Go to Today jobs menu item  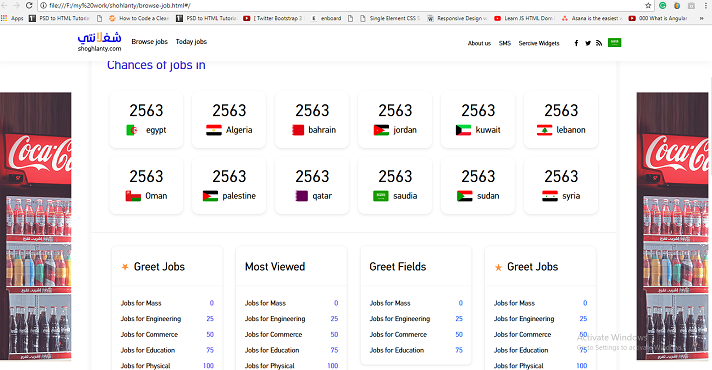191,42
